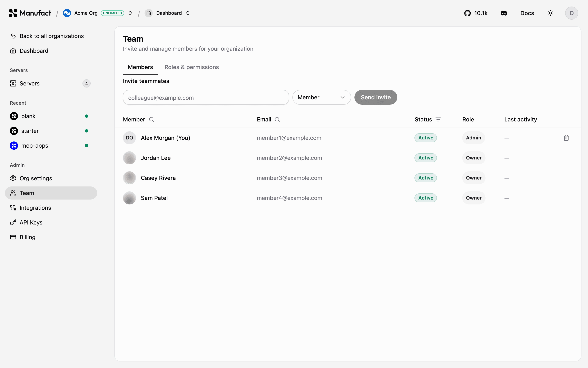Screen dimensions: 588x368
Task: Click the Team people icon
Action: [x=13, y=193]
